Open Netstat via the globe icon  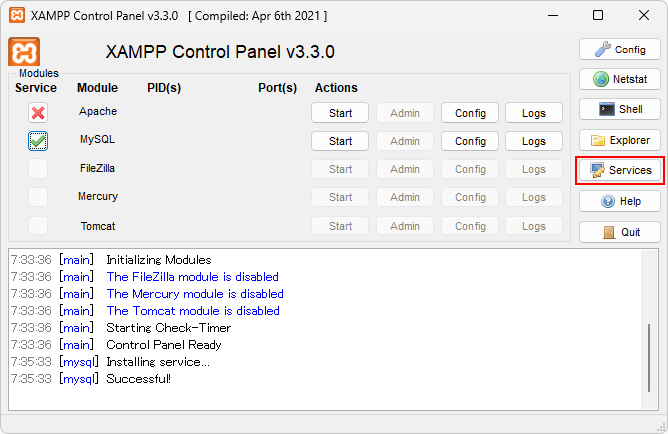click(x=620, y=79)
